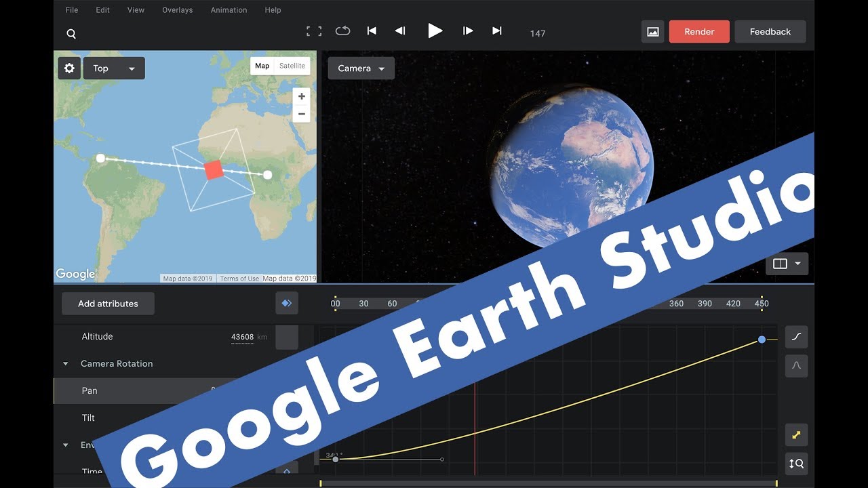
Task: Toggle loop playback icon
Action: 342,30
